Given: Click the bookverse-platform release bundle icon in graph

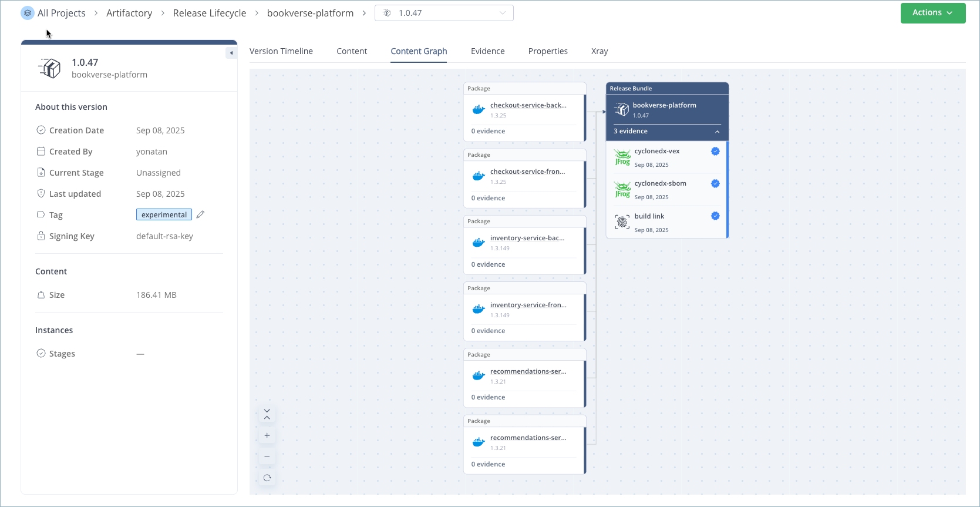Looking at the screenshot, I should click(622, 110).
